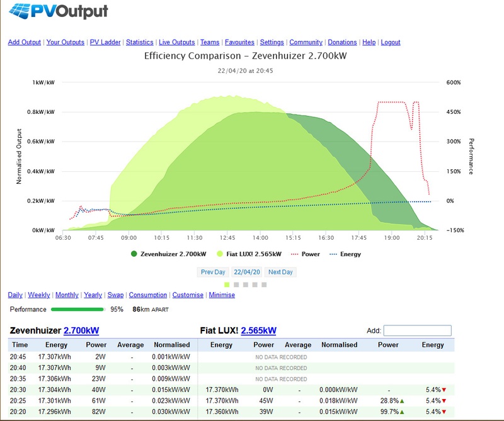
Task: Click the Time column header
Action: [20, 345]
